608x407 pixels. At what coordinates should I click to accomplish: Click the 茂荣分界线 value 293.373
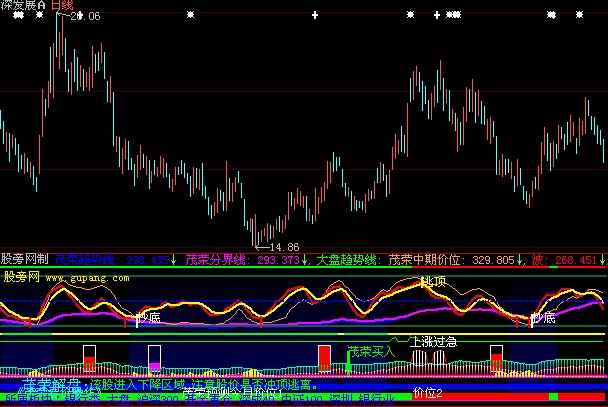click(x=278, y=259)
